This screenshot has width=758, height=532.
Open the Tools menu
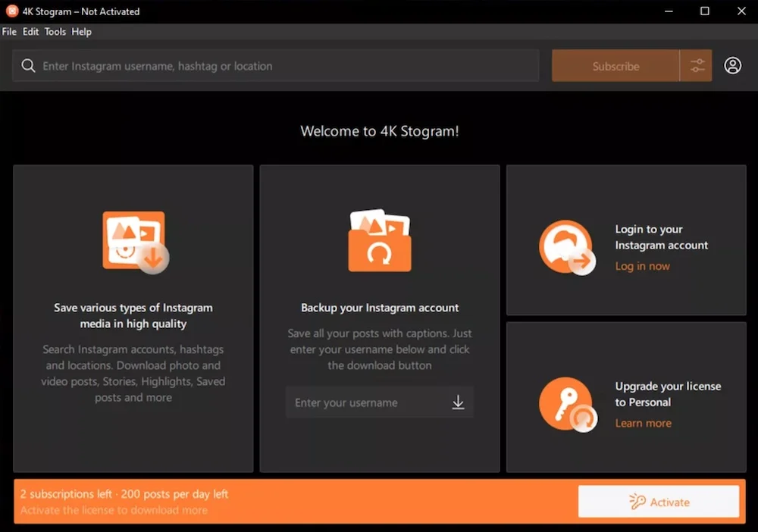click(x=55, y=32)
